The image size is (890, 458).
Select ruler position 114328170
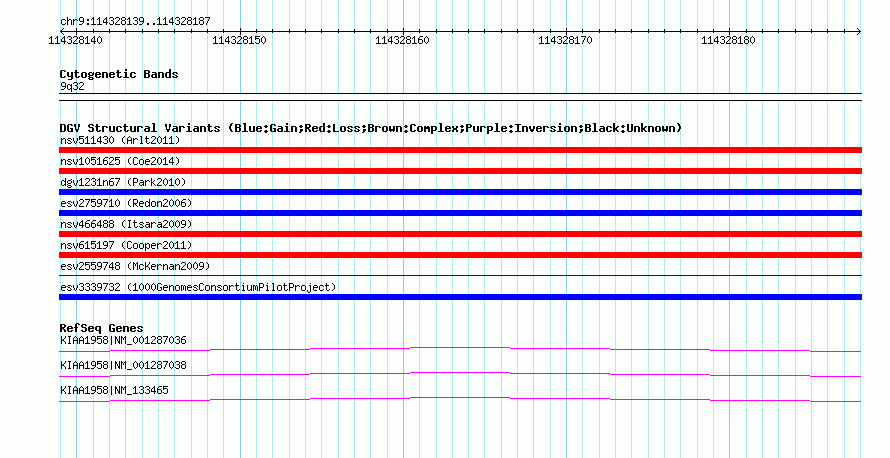click(565, 40)
